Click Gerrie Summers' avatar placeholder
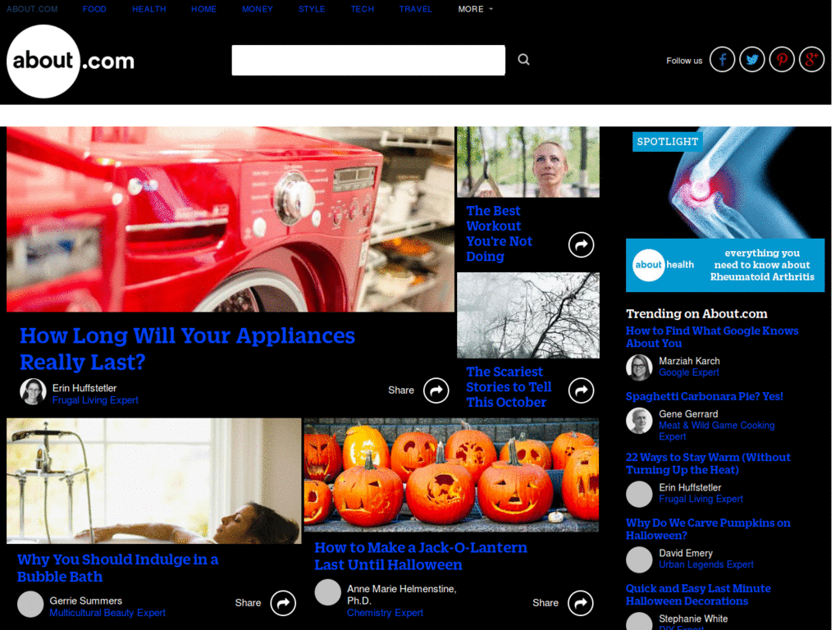 tap(30, 605)
